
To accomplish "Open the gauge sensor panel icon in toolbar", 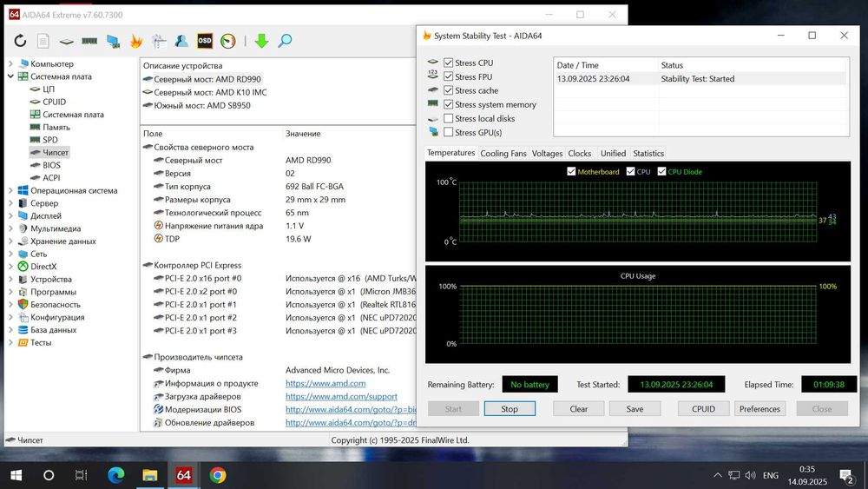I will pyautogui.click(x=228, y=41).
